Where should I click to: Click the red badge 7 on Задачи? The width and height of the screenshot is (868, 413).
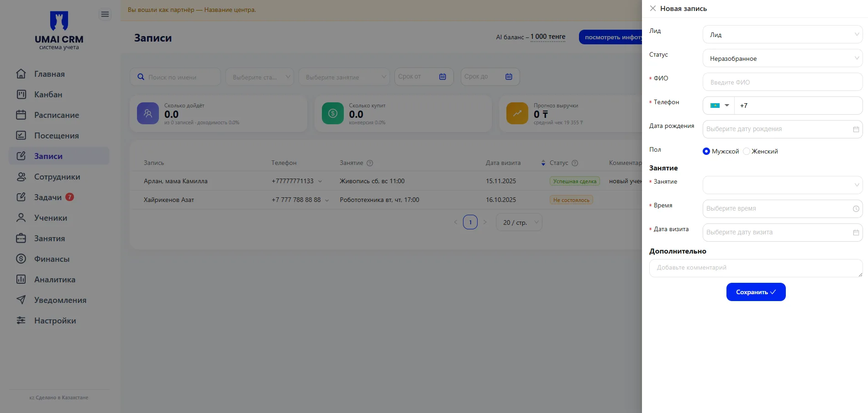tap(69, 197)
